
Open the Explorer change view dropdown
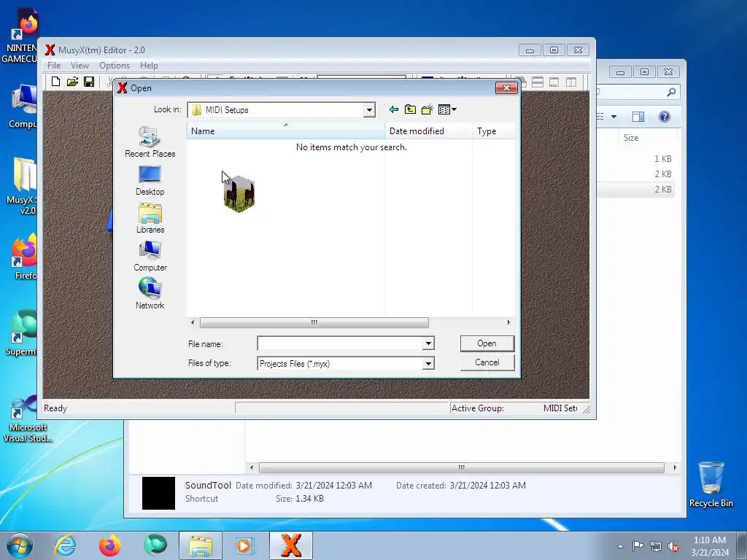click(x=614, y=117)
